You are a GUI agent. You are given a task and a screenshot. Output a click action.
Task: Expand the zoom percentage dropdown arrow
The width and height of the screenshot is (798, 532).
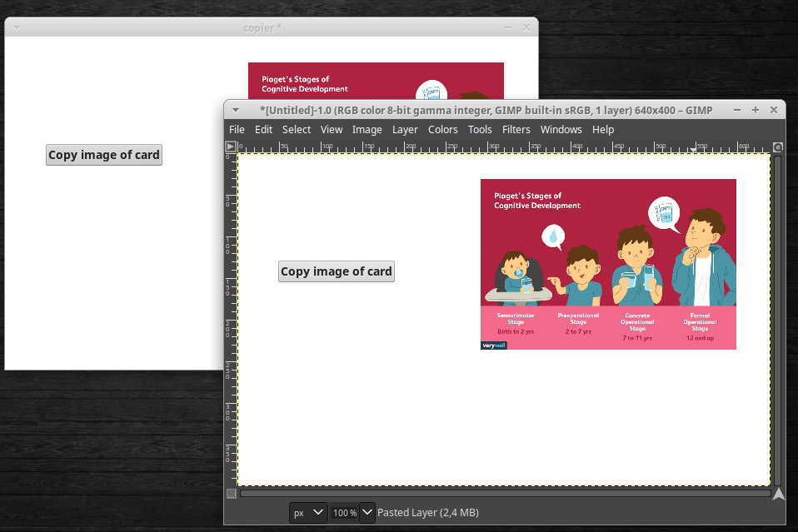[367, 513]
